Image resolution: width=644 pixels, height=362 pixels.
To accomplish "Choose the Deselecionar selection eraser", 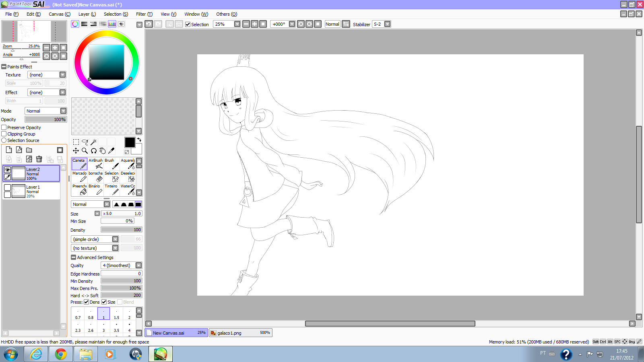I will pyautogui.click(x=128, y=177).
